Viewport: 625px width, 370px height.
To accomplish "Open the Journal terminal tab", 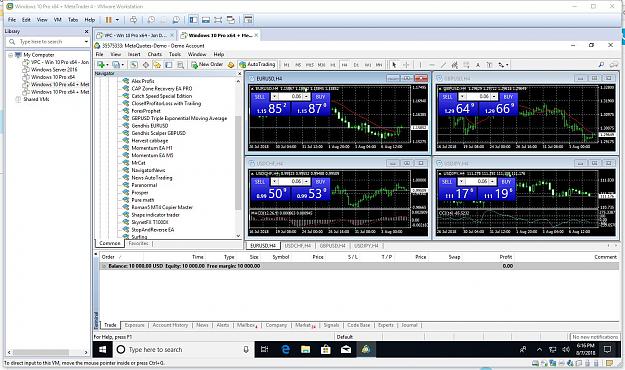I will coord(409,325).
